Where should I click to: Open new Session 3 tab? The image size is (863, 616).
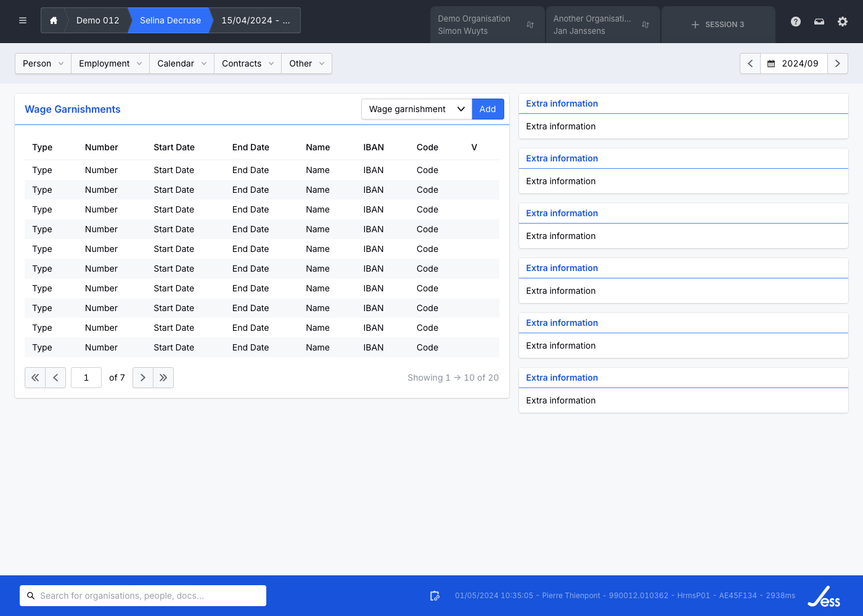point(718,25)
